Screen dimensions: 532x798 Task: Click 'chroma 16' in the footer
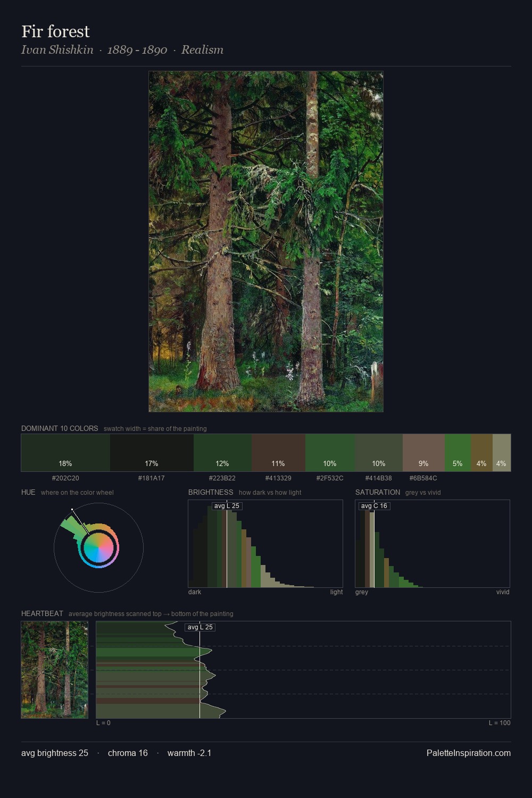click(x=128, y=753)
